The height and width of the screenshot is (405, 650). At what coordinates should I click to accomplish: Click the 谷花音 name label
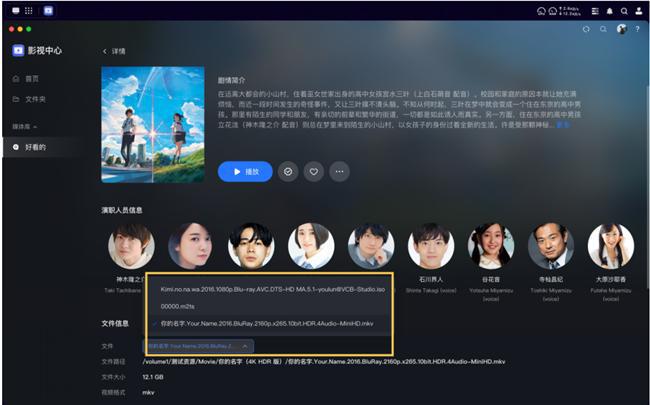[x=491, y=280]
